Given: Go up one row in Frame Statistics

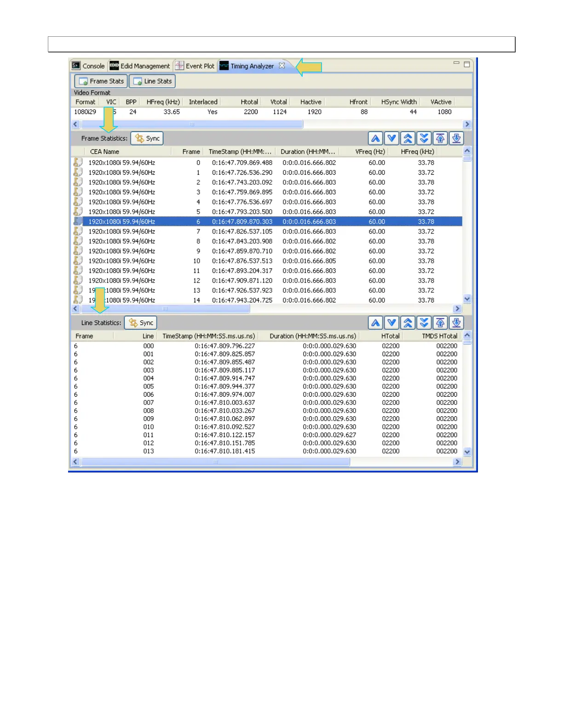Looking at the screenshot, I should pyautogui.click(x=376, y=138).
